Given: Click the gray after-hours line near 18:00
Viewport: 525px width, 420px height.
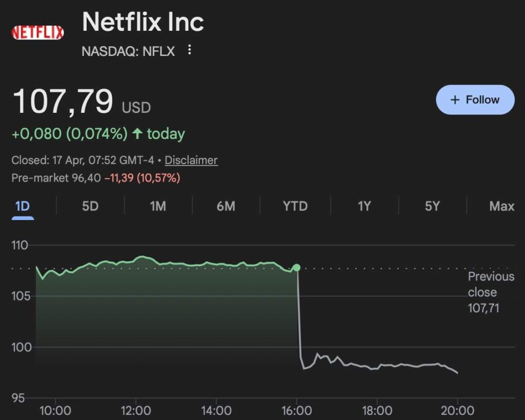Looking at the screenshot, I should 377,368.
